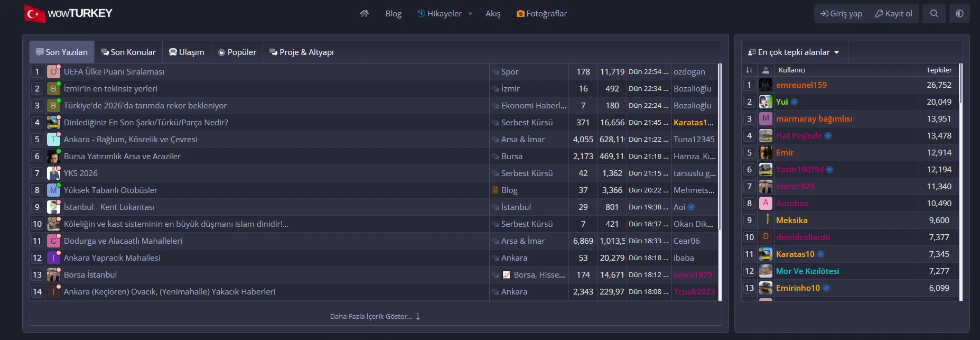This screenshot has height=340, width=980.
Task: Open the Fotoğraflar menu item
Action: (542, 14)
